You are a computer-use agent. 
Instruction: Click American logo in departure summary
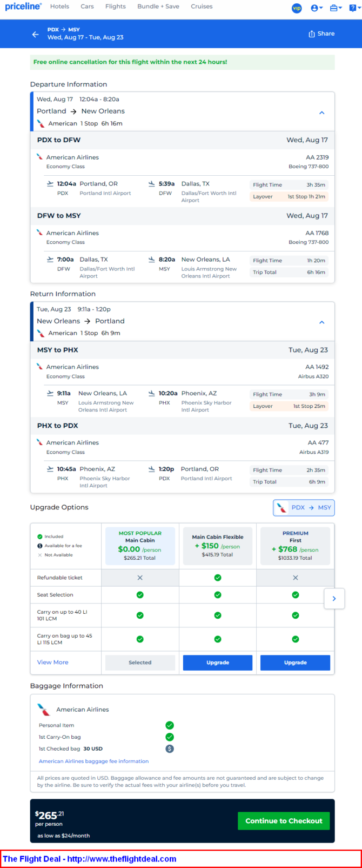(x=41, y=124)
